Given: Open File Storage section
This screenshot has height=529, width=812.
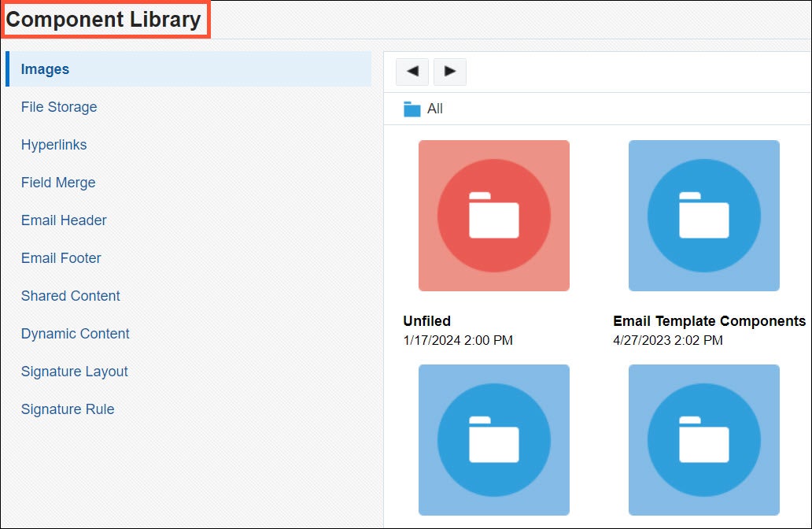Looking at the screenshot, I should point(59,107).
